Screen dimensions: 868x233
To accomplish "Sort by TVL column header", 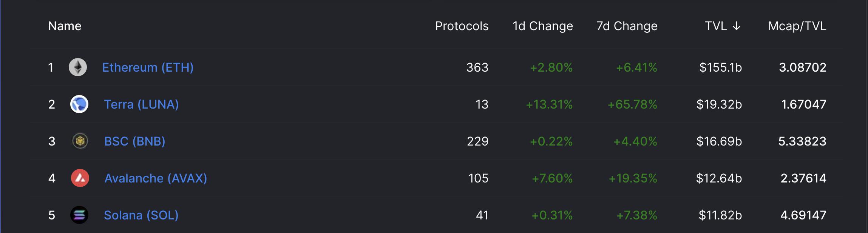I will pos(716,26).
